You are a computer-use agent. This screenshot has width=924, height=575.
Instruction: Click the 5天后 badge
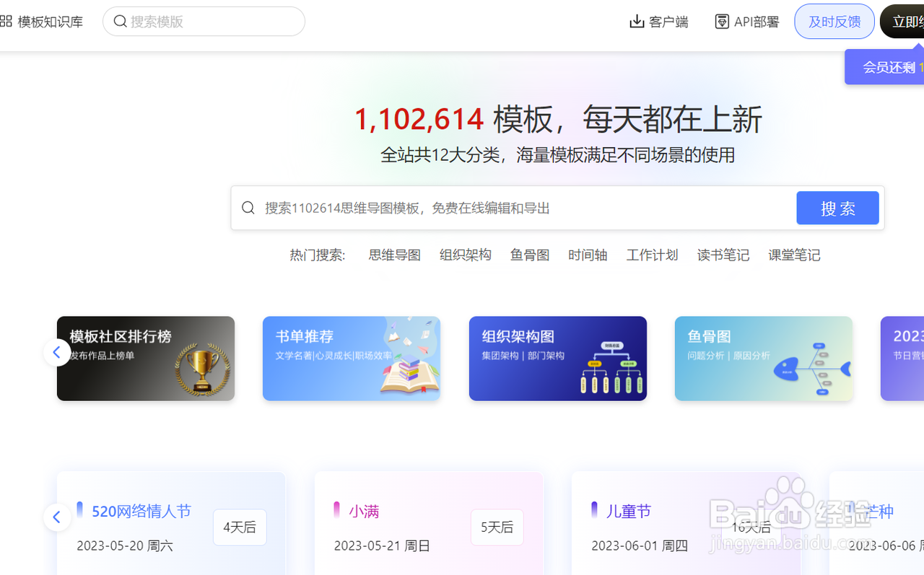497,527
